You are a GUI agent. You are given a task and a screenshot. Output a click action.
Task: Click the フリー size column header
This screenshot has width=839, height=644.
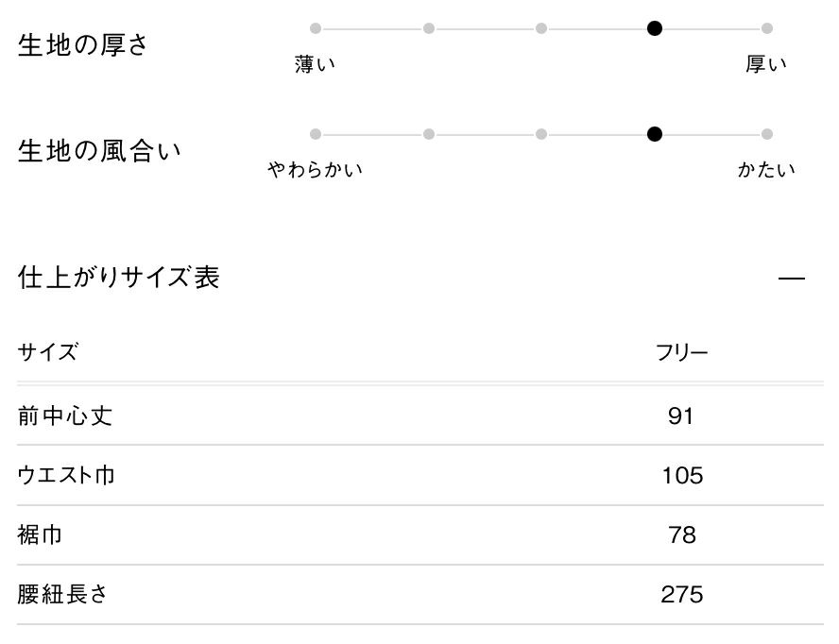pyautogui.click(x=681, y=353)
